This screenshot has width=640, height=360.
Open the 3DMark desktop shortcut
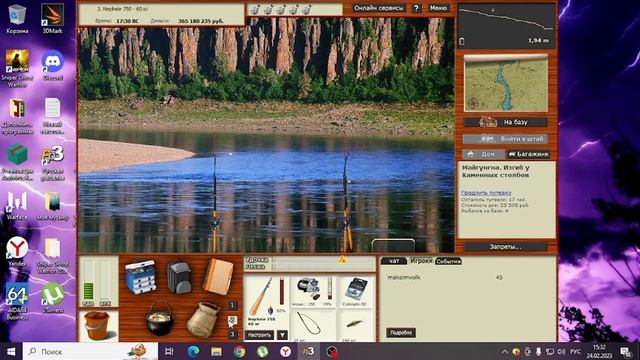53,19
